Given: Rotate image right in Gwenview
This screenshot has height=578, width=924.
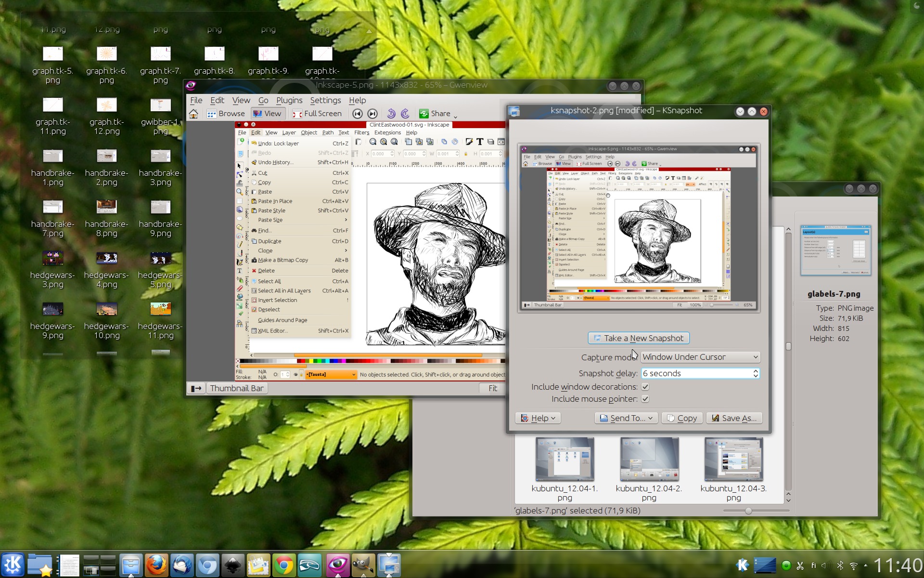Looking at the screenshot, I should pyautogui.click(x=405, y=114).
